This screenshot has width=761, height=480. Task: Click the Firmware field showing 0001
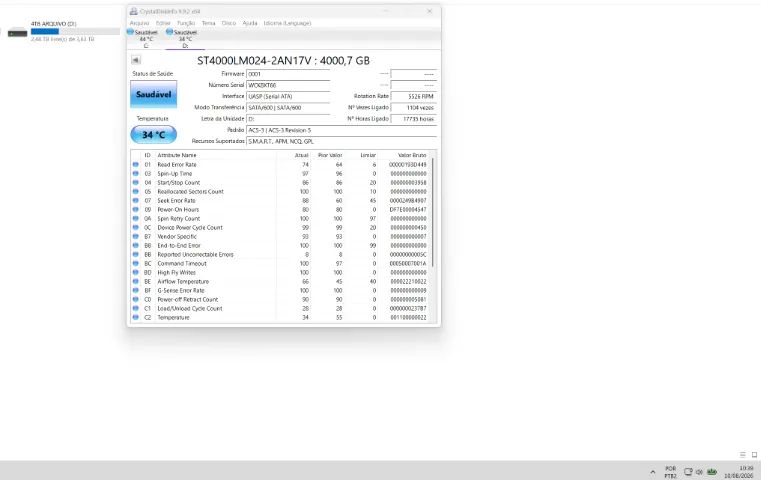pos(288,74)
